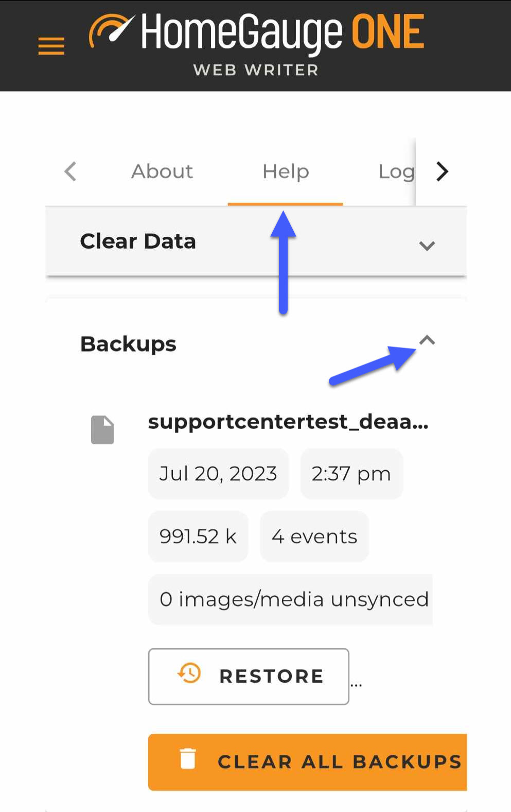
Task: Select the Help tab
Action: pyautogui.click(x=286, y=171)
